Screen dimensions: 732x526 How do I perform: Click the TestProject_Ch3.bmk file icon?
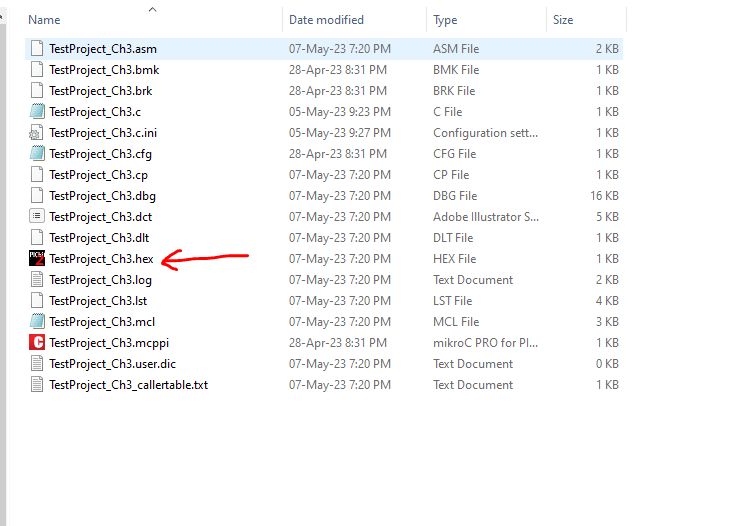coord(37,70)
